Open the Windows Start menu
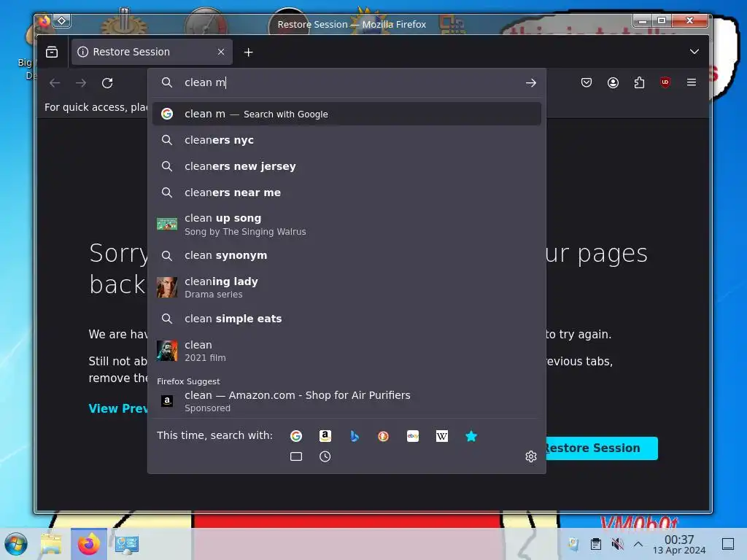The width and height of the screenshot is (747, 560). click(x=16, y=544)
